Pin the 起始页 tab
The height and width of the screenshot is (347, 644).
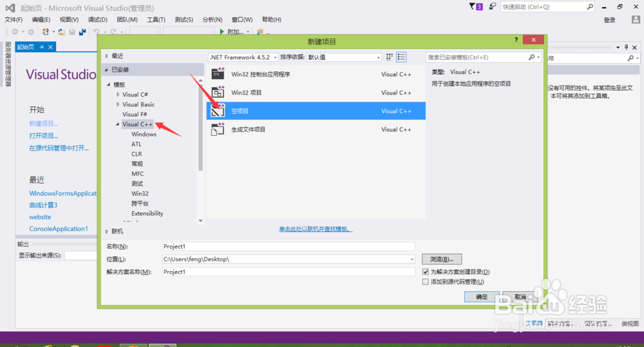[41, 47]
